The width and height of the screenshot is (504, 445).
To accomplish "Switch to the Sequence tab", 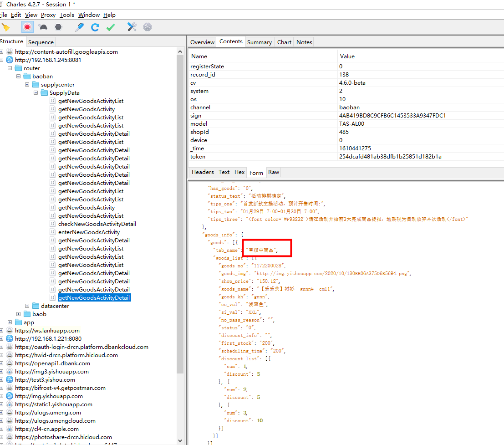I will (41, 42).
